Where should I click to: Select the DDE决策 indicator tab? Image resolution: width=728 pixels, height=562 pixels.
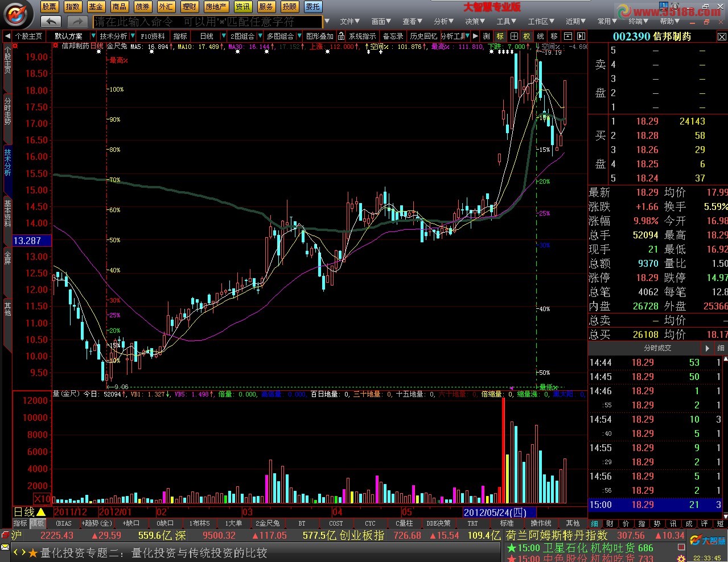pos(439,523)
